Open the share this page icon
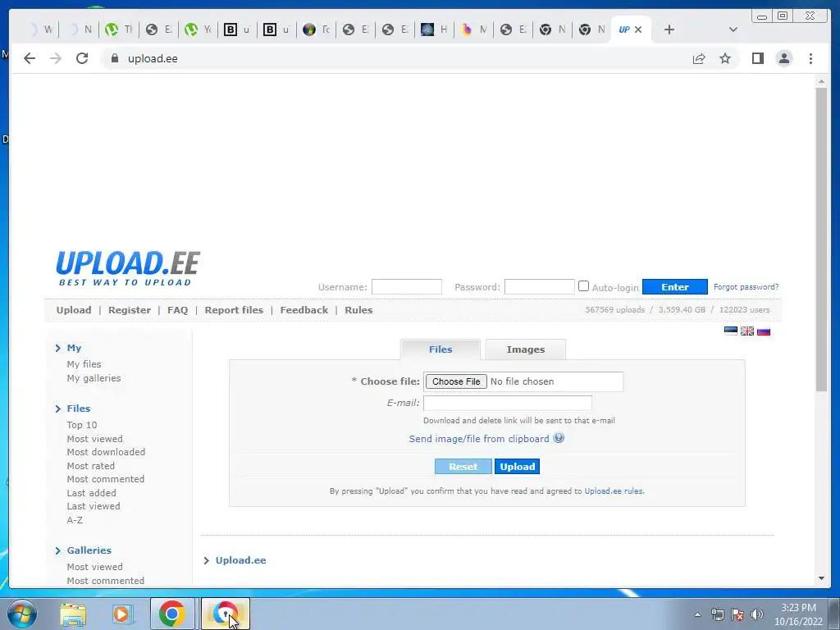Image resolution: width=840 pixels, height=630 pixels. point(699,58)
